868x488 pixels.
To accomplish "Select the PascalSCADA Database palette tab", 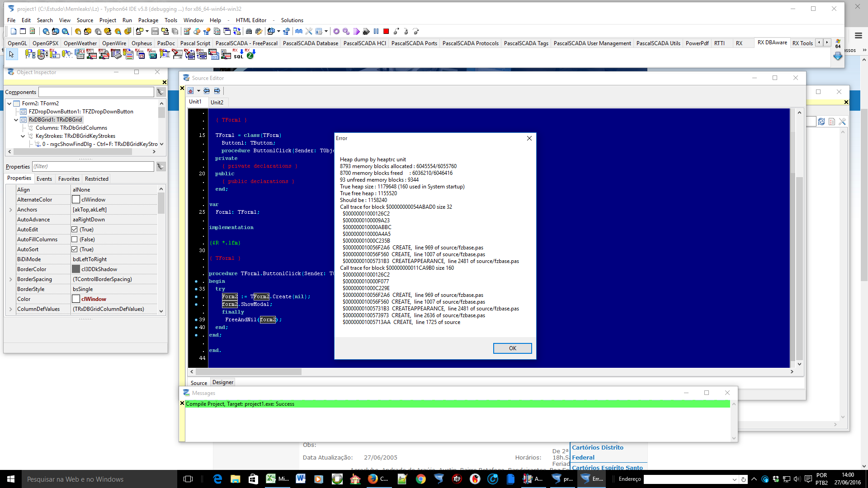I will [x=311, y=43].
